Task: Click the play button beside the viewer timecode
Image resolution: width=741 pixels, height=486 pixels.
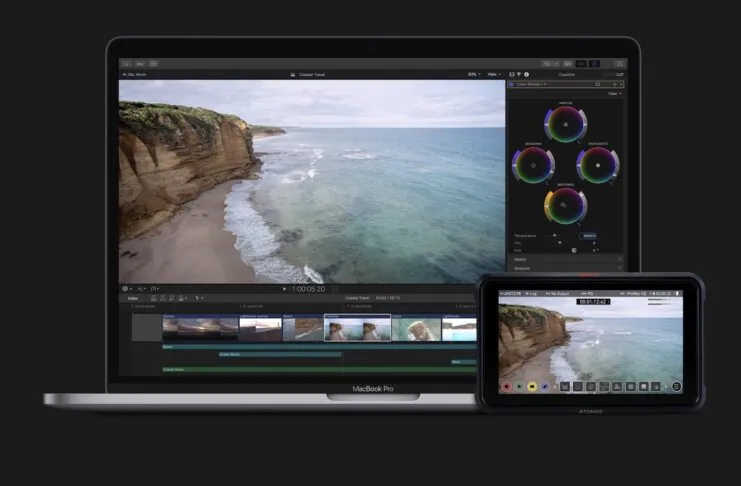Action: tap(284, 289)
